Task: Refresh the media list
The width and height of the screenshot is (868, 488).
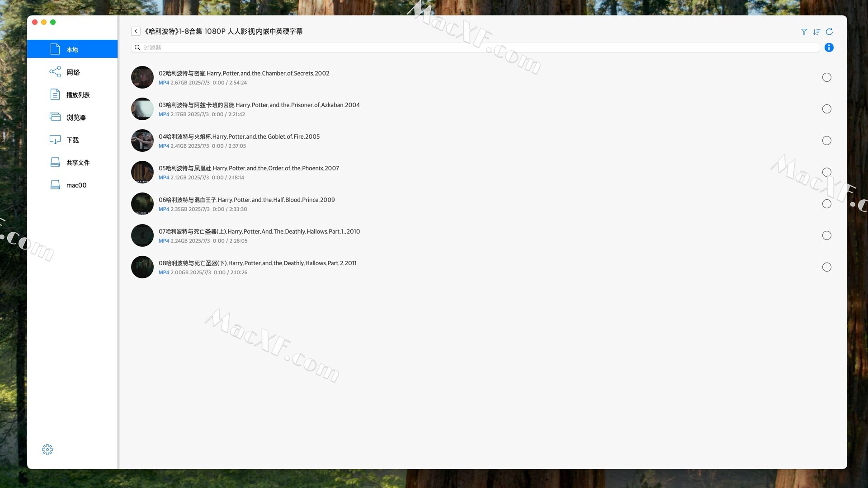Action: pos(830,32)
